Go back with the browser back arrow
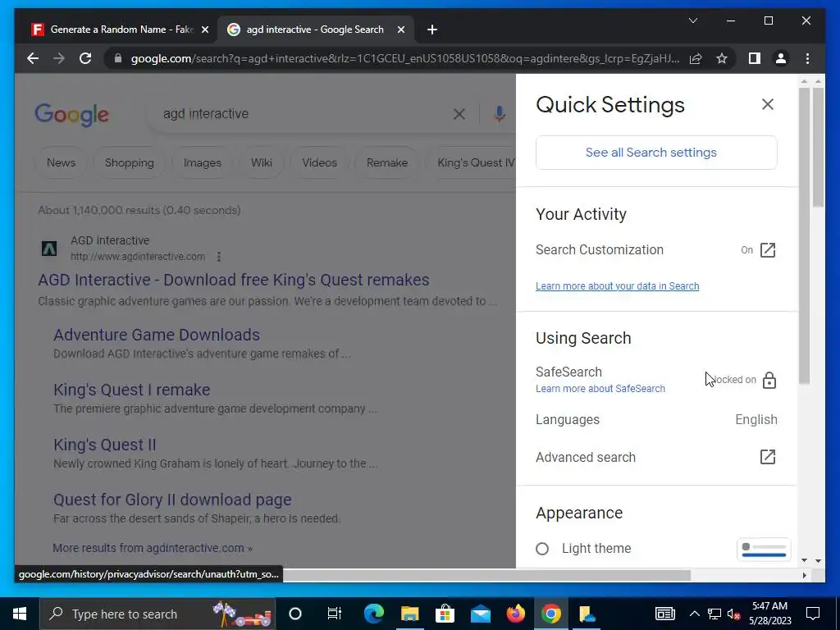 click(33, 58)
